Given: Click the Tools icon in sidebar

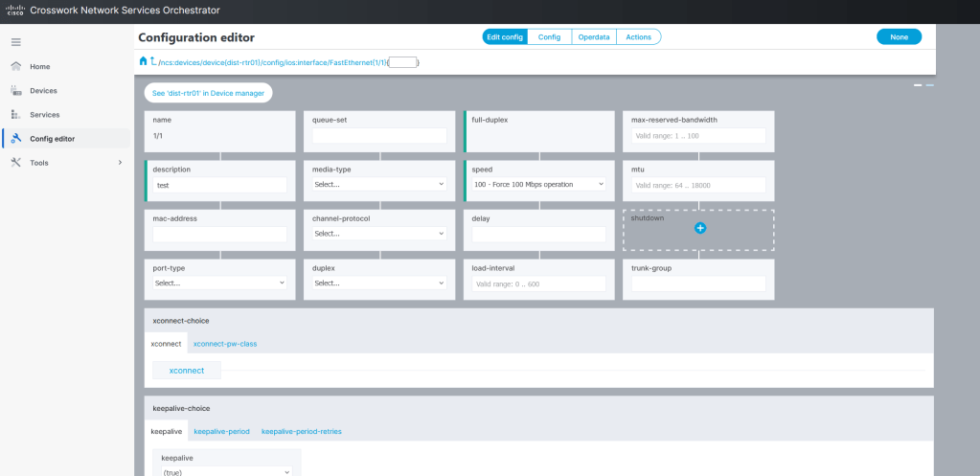Looking at the screenshot, I should coord(15,163).
